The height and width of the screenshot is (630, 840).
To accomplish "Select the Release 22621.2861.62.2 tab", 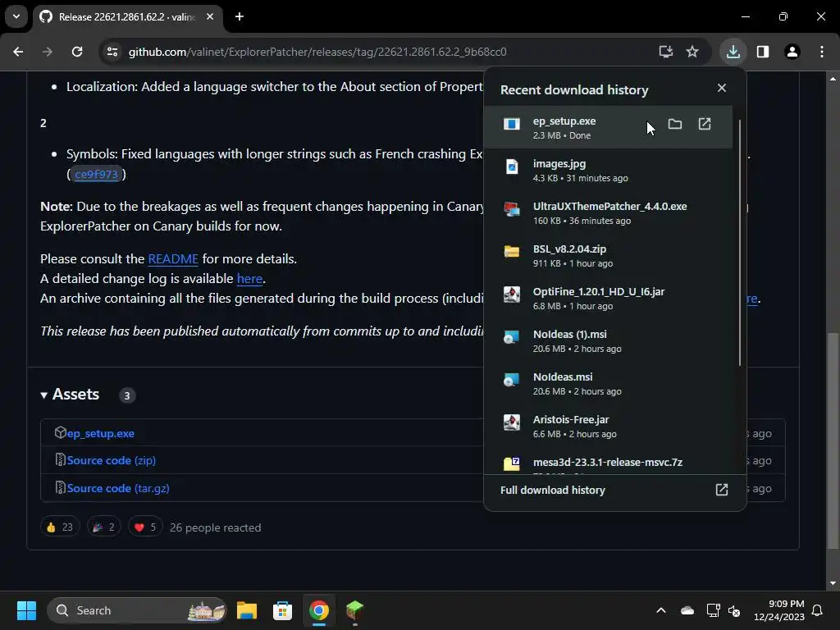I will [x=129, y=16].
